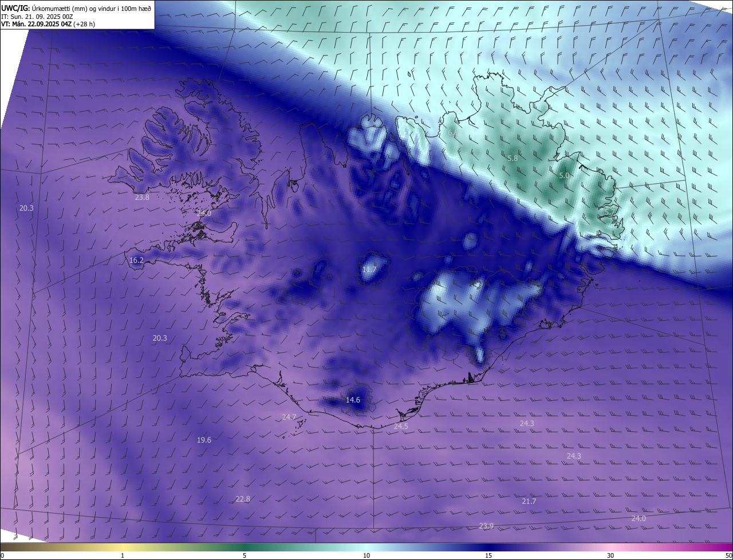Click the map value 5.7
Image resolution: width=733 pixels, height=560 pixels.
610,212
